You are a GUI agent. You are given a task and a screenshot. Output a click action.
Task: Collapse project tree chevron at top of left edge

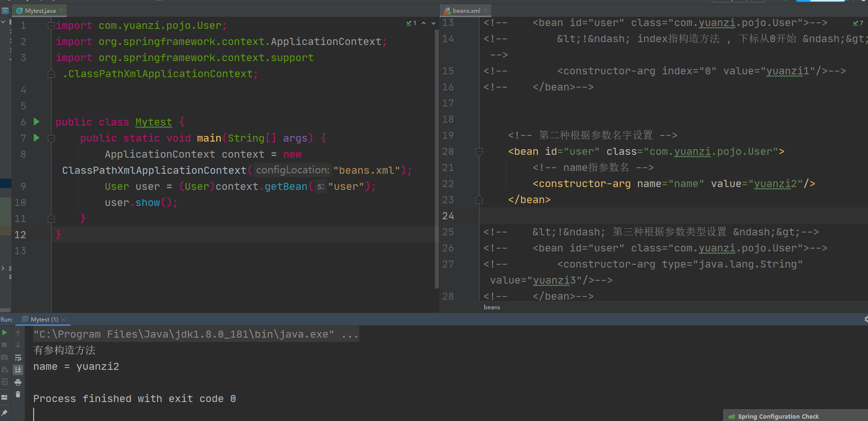point(3,22)
